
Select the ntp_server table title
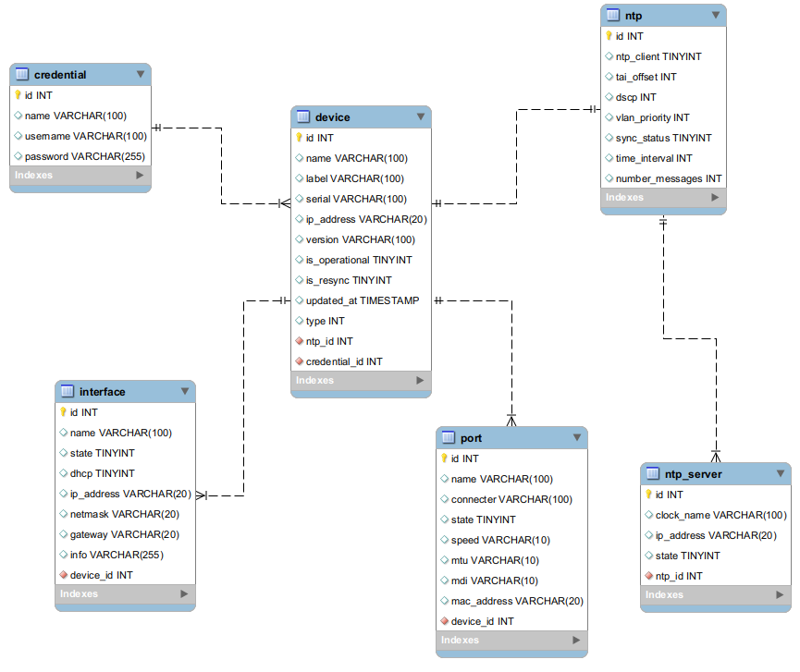[694, 474]
